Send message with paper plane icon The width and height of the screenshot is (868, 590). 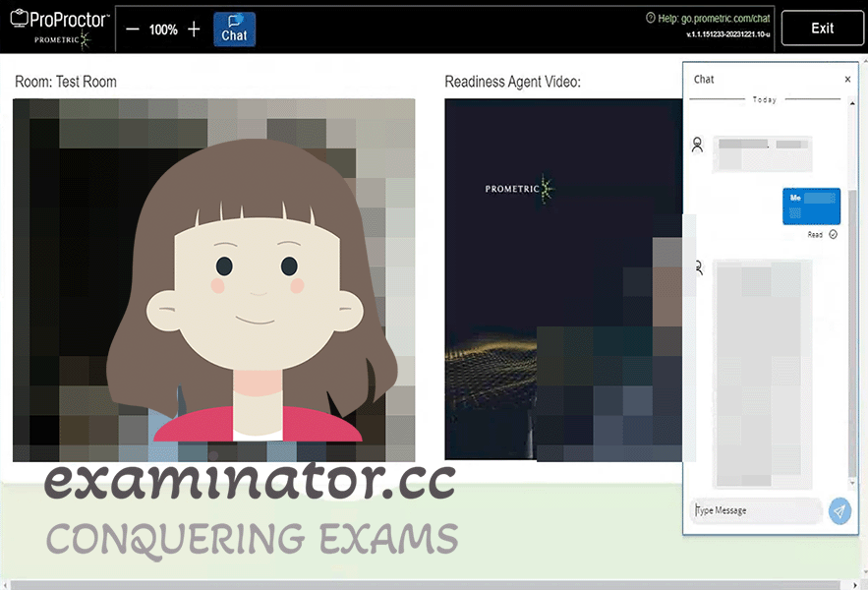point(839,510)
